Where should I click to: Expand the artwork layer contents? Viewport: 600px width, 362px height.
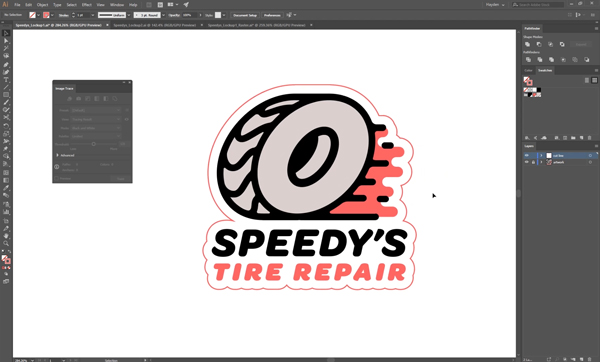click(541, 162)
